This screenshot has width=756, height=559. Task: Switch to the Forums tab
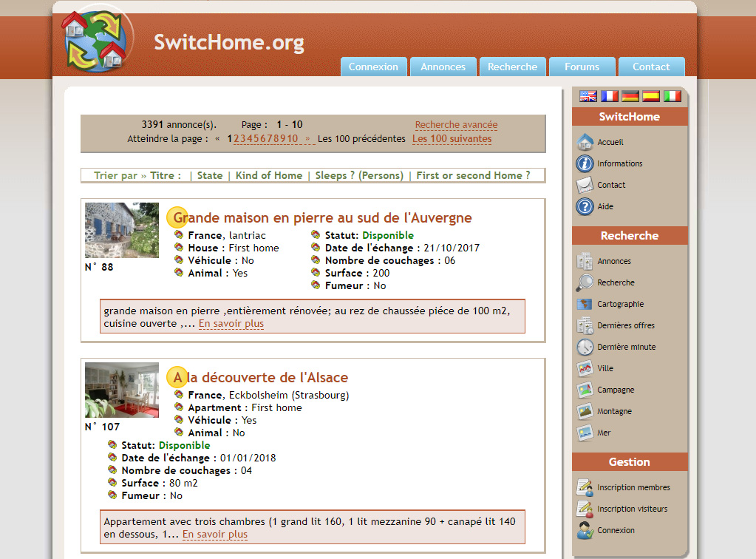[582, 67]
